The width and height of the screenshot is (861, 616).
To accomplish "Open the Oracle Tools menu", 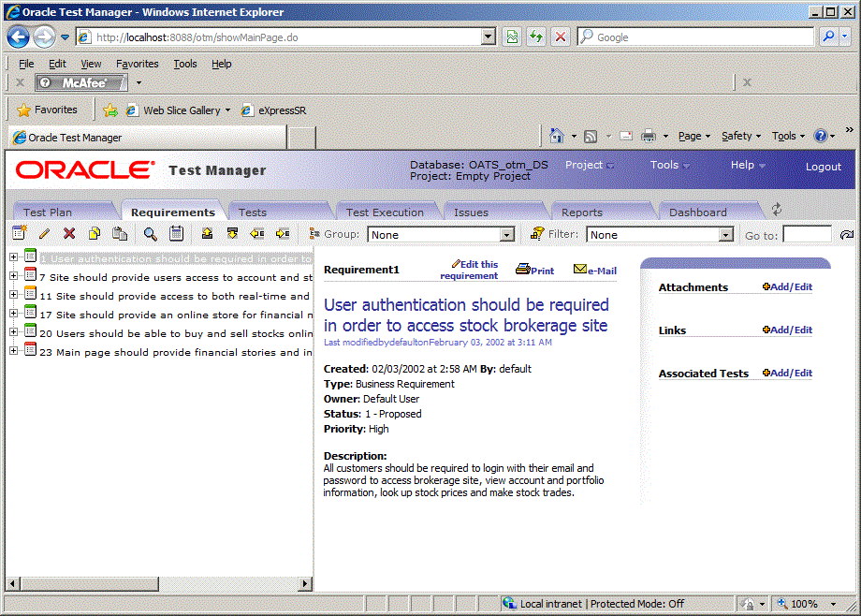I will coord(669,165).
